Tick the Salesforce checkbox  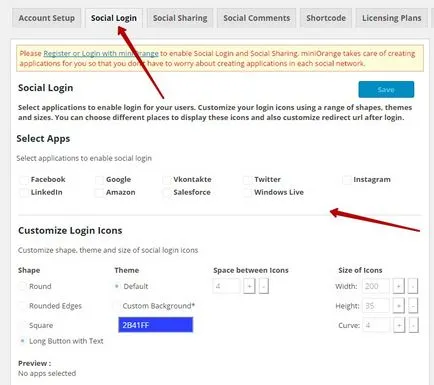[x=167, y=193]
